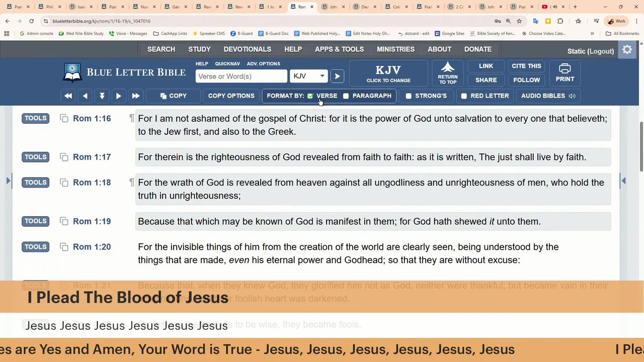Click the Return to Top icon

click(448, 73)
